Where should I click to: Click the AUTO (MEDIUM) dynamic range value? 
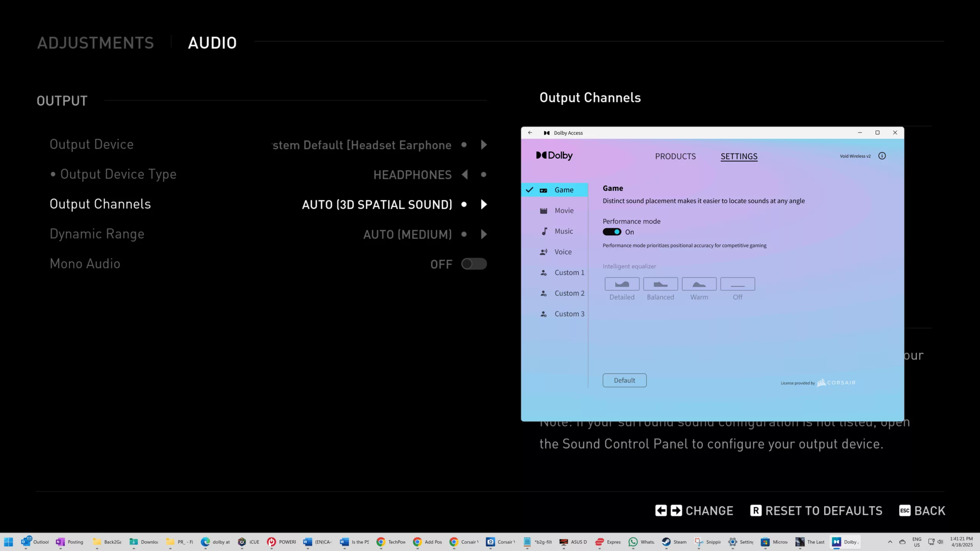point(408,235)
